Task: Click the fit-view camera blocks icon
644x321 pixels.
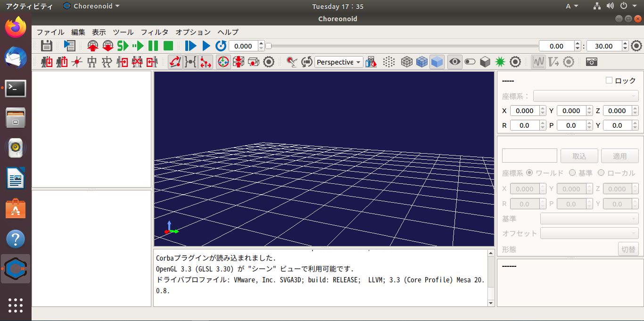Action: 371,62
